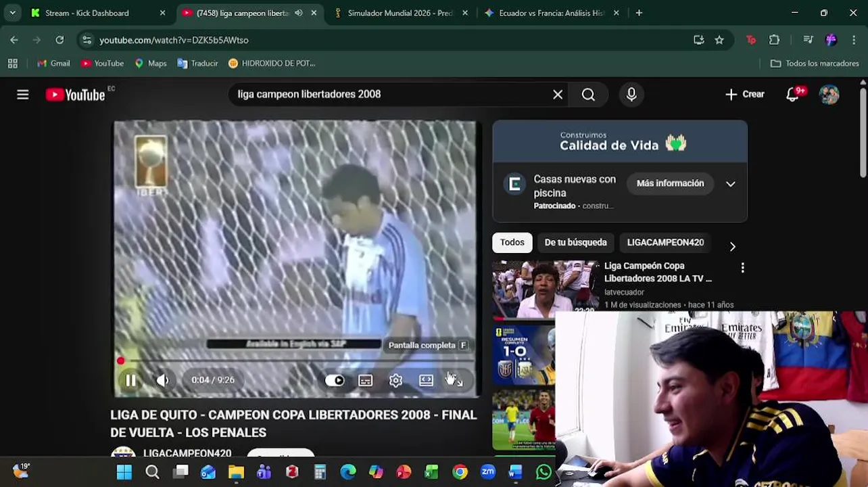This screenshot has width=868, height=487.
Task: Mute tab audio speaker icon on YouTube tab
Action: click(299, 13)
